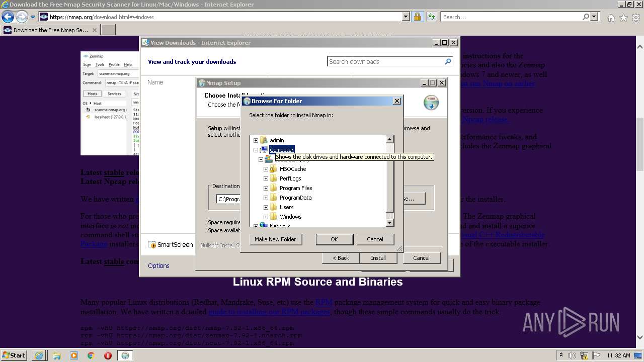Open Google Chrome from the taskbar

[x=91, y=355]
